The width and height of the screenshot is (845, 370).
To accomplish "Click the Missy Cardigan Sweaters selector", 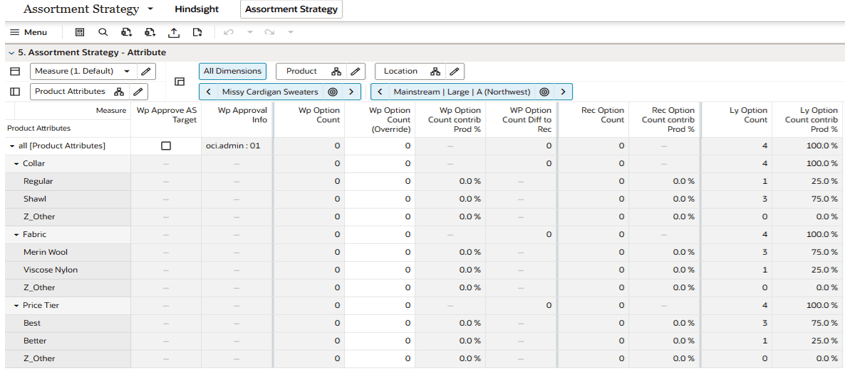I will coord(270,92).
